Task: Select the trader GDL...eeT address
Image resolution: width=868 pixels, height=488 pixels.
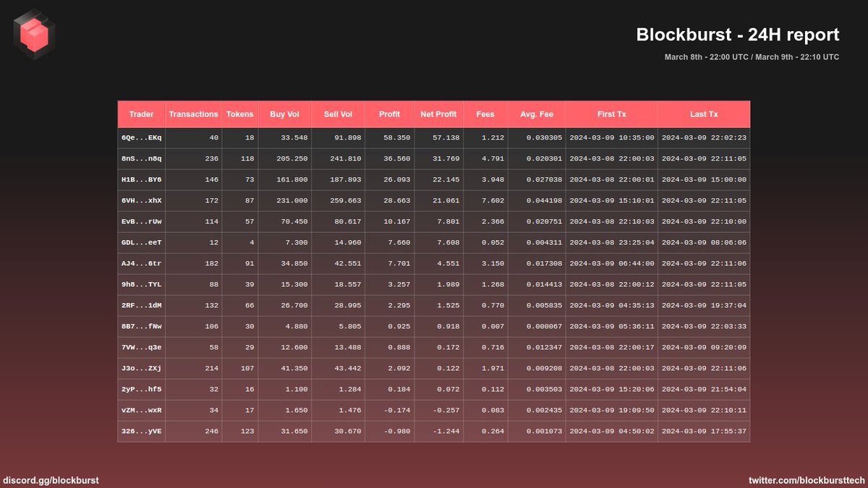Action: (142, 242)
